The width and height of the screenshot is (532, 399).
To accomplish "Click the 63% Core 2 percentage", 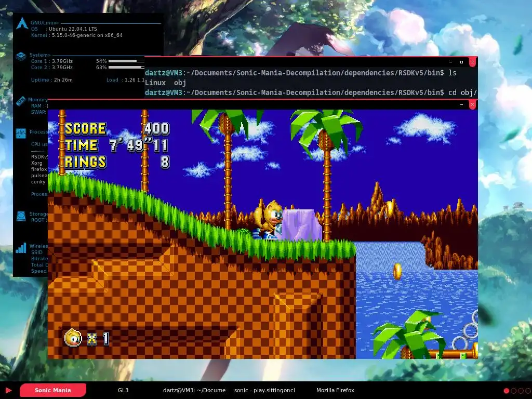I will tap(101, 67).
